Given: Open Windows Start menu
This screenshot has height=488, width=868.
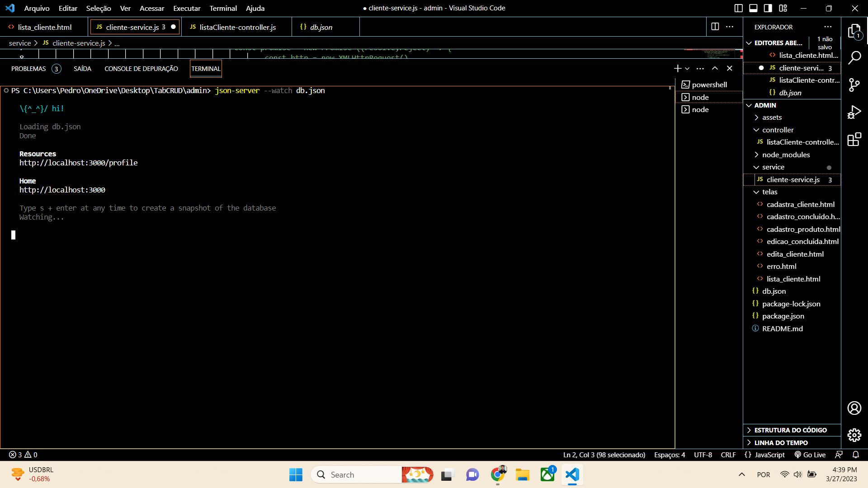Looking at the screenshot, I should (296, 474).
